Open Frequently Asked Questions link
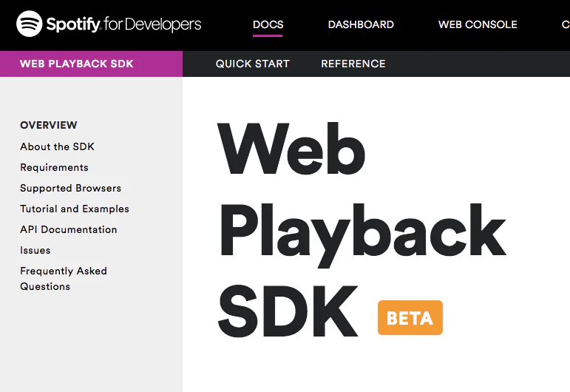 click(x=64, y=279)
